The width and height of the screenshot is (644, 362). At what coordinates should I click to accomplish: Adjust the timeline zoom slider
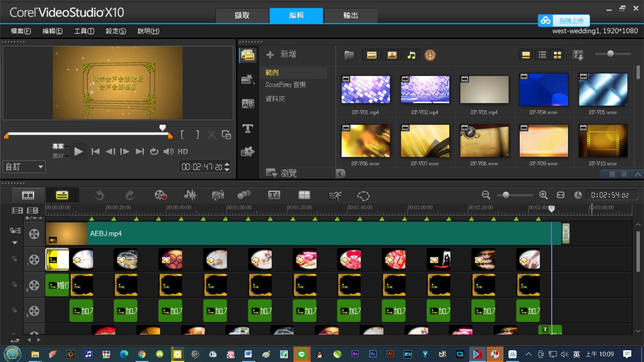[x=506, y=195]
